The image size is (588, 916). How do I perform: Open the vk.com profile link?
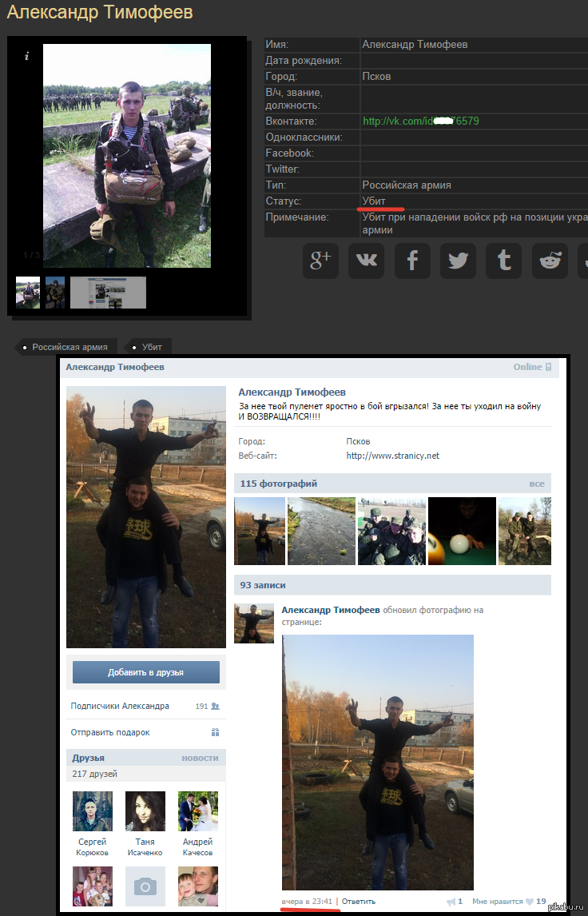(420, 121)
